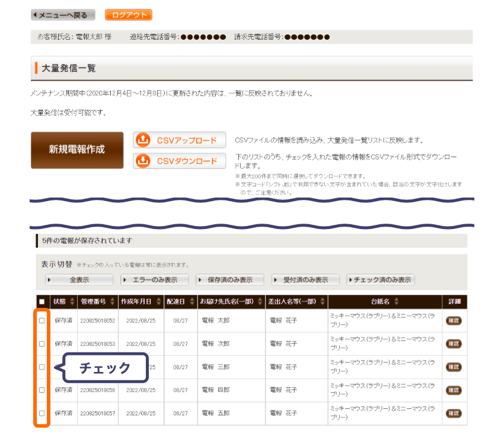Sort by お届け先氏名(一部) column arrows
This screenshot has height=439, width=504.
click(x=260, y=301)
